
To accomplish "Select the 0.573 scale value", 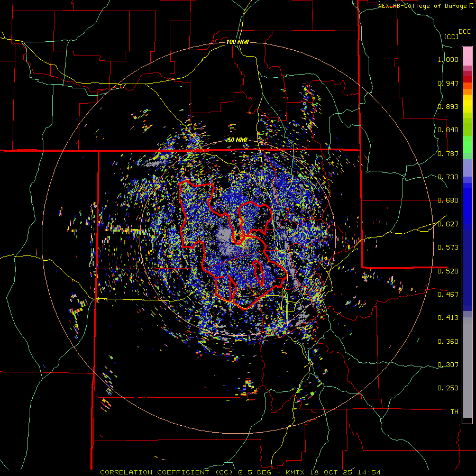I will pyautogui.click(x=448, y=248).
